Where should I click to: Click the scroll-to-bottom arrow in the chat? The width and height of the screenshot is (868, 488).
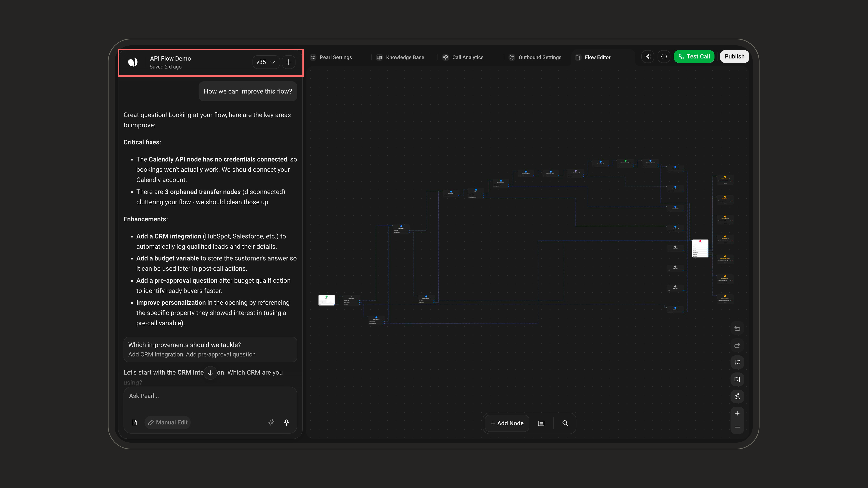[210, 373]
